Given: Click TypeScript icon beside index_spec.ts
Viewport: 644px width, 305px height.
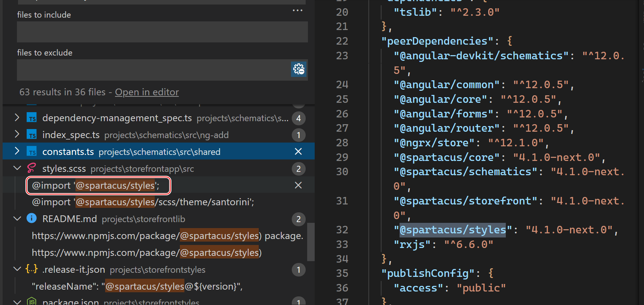Looking at the screenshot, I should (x=32, y=135).
